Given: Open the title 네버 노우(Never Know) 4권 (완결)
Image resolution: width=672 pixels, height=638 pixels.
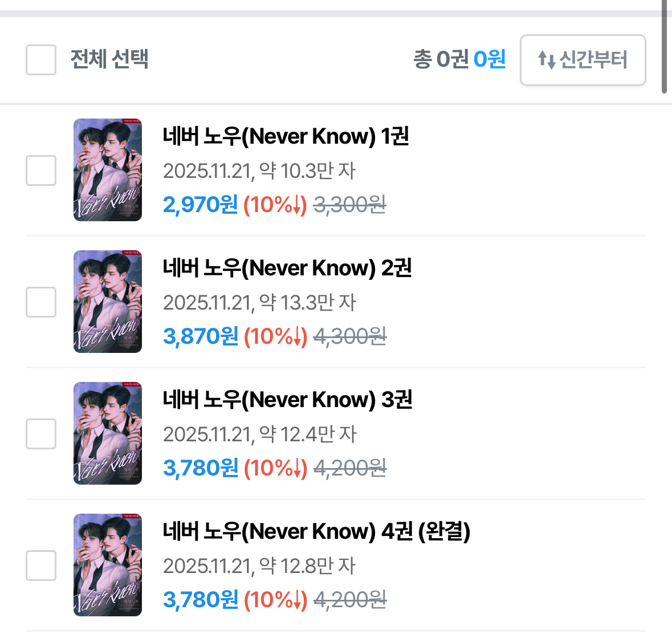Looking at the screenshot, I should (x=317, y=531).
